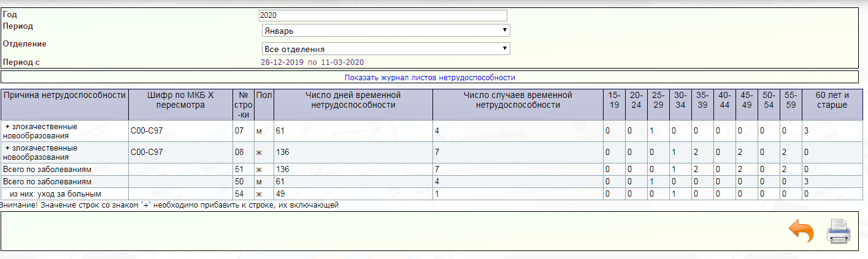
Task: Click the orange back arrow icon
Action: (x=801, y=232)
